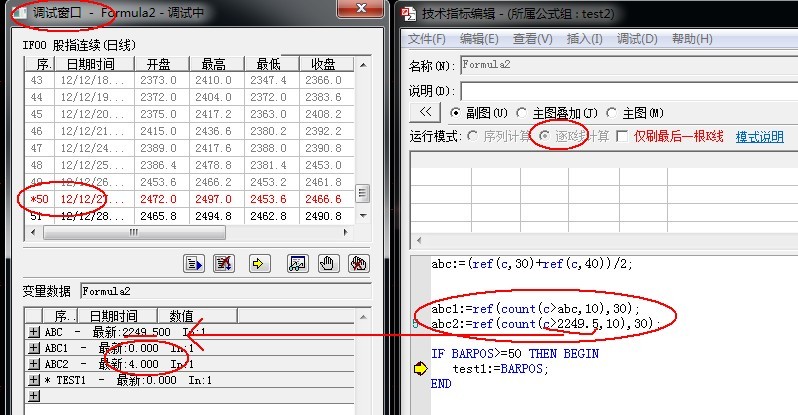This screenshot has height=415, width=798.
Task: Click the parameter grid's scroll left arrow
Action: click(x=419, y=240)
